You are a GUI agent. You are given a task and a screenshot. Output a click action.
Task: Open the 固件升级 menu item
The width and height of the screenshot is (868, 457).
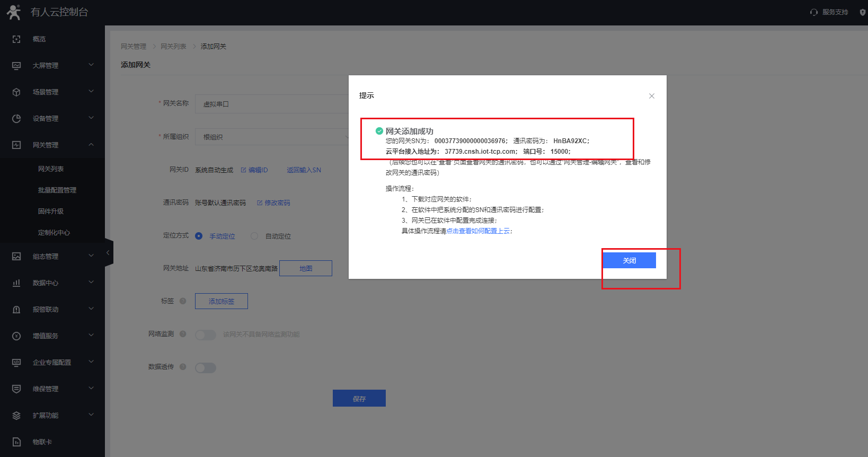[x=51, y=212]
